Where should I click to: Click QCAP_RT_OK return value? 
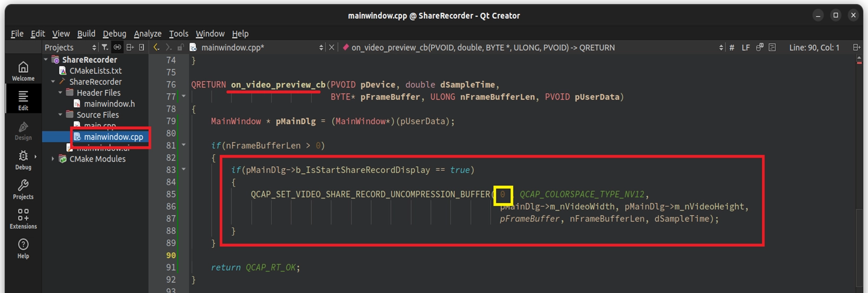[x=271, y=268]
